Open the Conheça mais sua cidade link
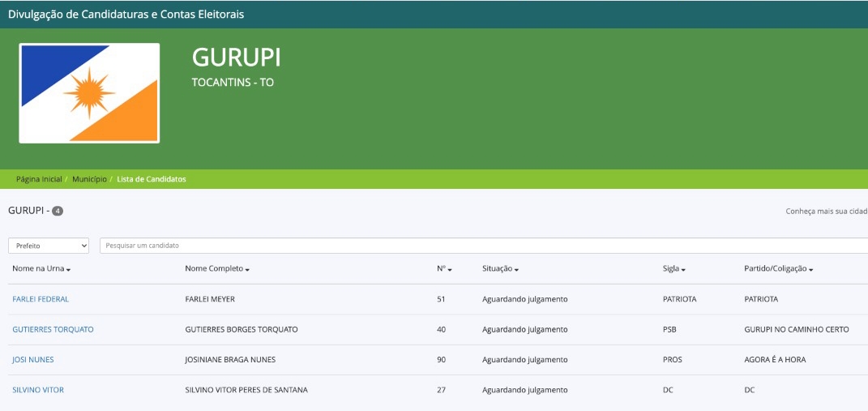 click(826, 211)
